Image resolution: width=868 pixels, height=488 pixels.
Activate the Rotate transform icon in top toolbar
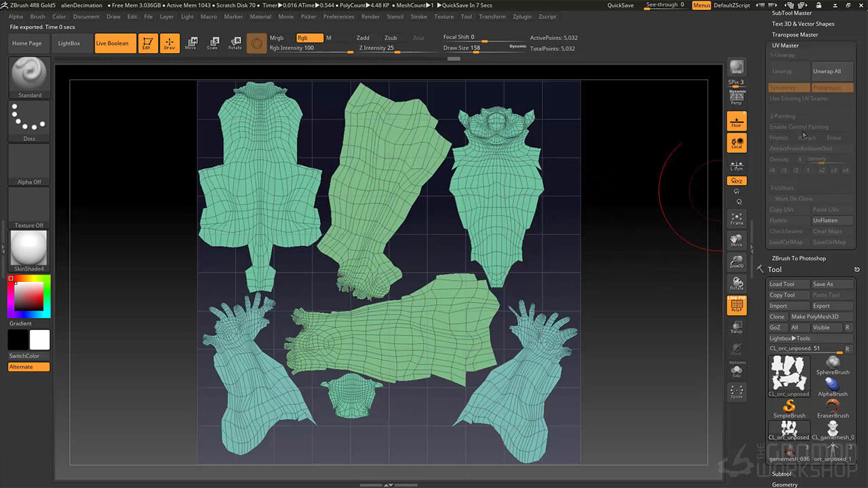235,43
